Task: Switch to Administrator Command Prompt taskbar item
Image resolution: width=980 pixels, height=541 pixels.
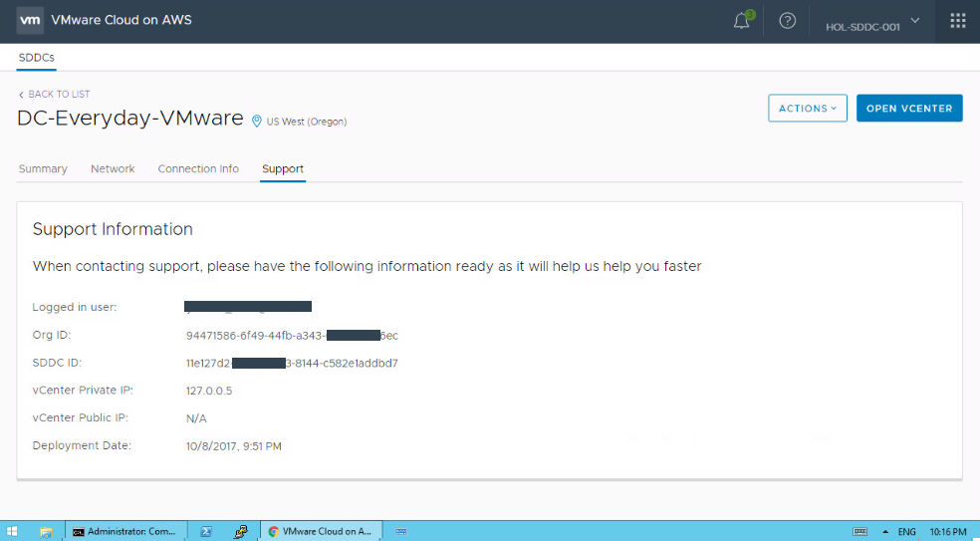Action: tap(125, 532)
